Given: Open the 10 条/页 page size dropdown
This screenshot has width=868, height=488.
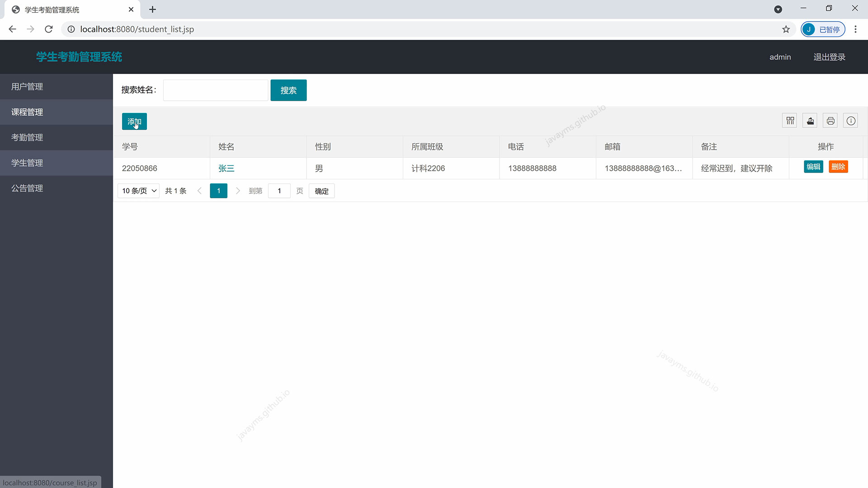Looking at the screenshot, I should click(138, 191).
